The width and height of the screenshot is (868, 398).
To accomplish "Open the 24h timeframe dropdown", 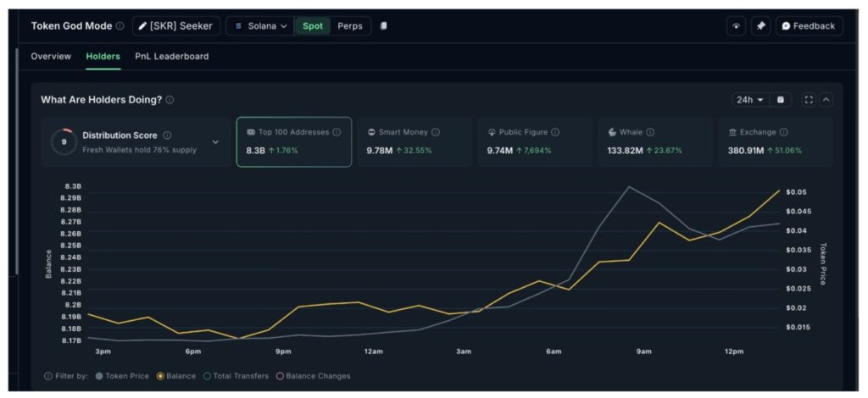I will point(749,100).
